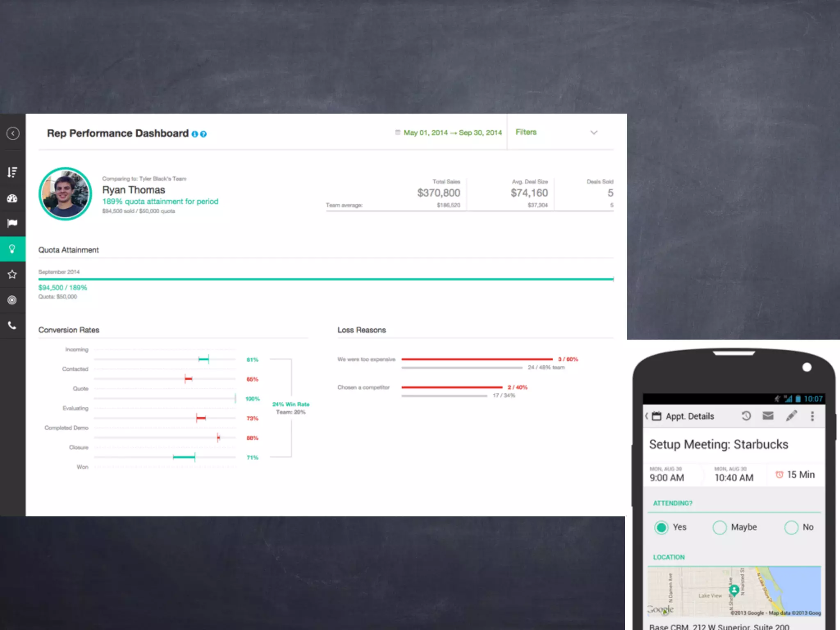Click the collapse sidebar back arrow
Image resolution: width=840 pixels, height=630 pixels.
click(13, 133)
